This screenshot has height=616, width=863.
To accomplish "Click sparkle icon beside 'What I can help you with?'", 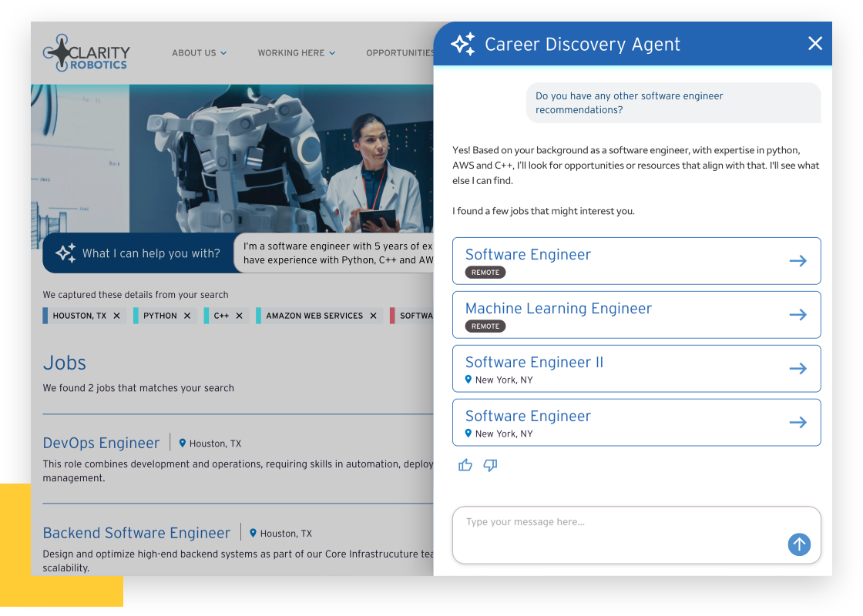I will 65,253.
